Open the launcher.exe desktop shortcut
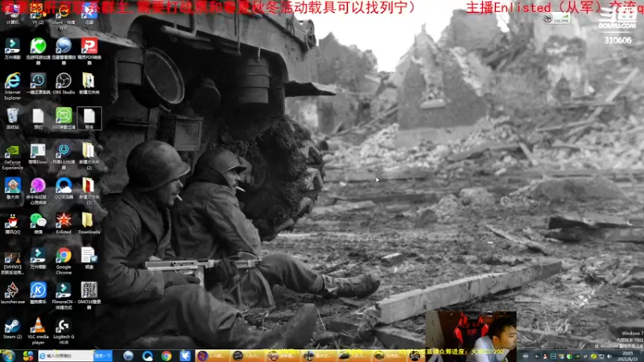 [12, 293]
